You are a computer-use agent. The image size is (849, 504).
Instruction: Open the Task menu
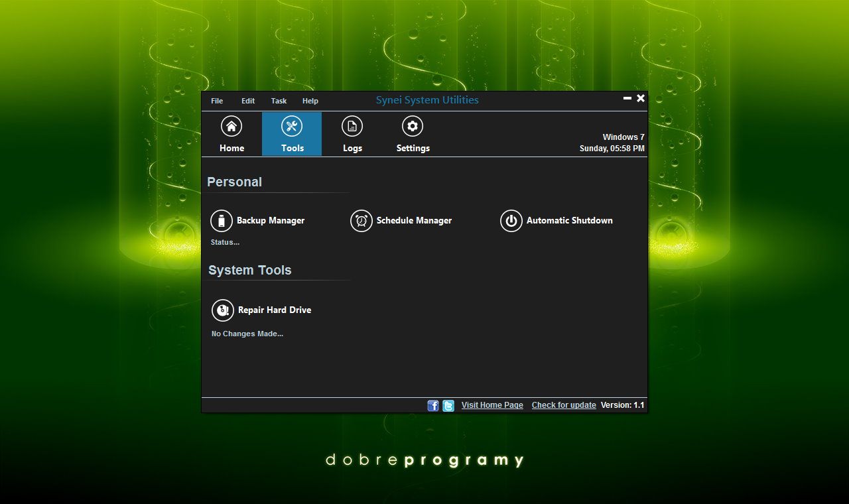pyautogui.click(x=279, y=101)
